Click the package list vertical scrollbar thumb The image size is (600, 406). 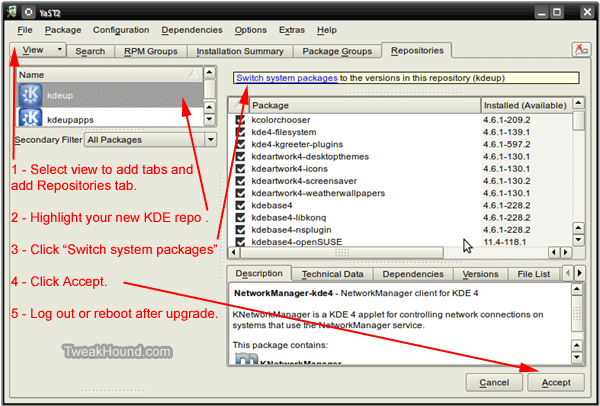[579, 120]
